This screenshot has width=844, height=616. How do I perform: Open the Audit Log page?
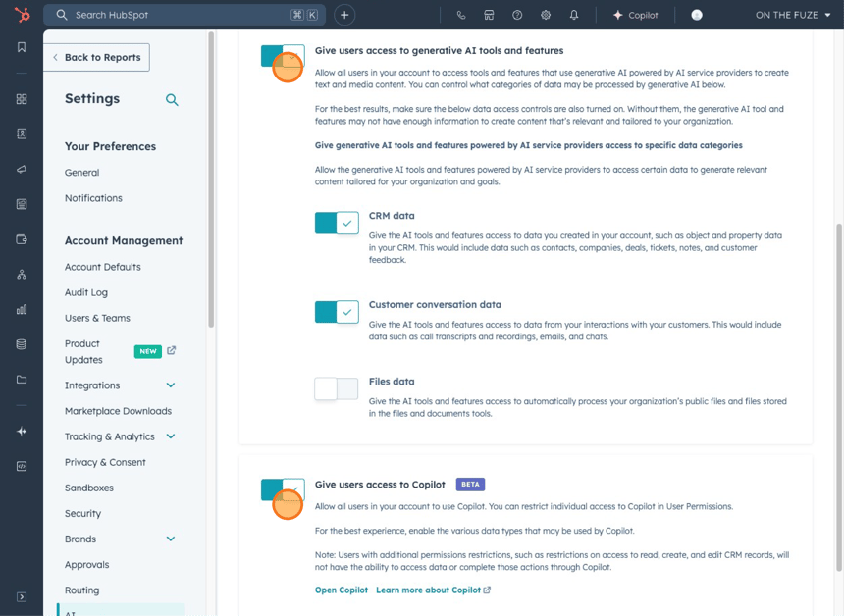[86, 292]
